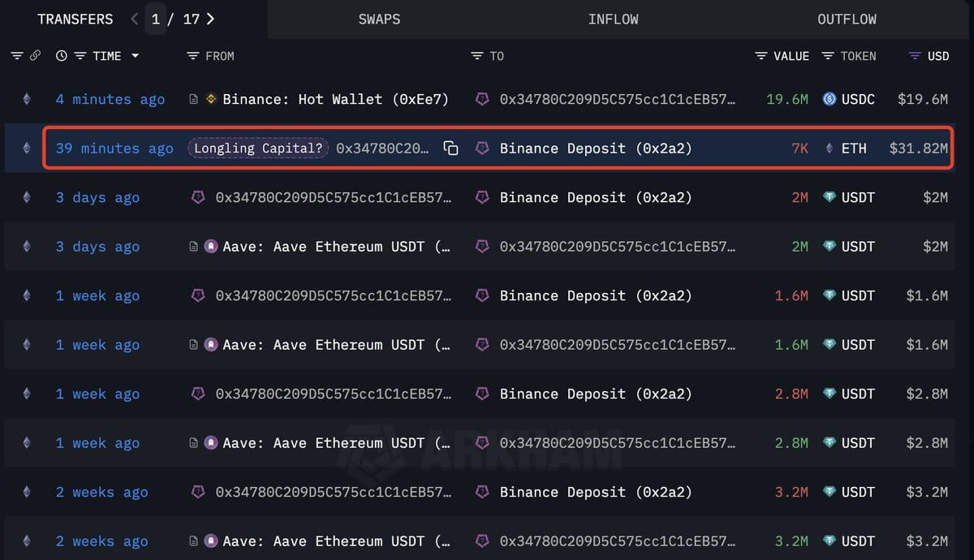Image resolution: width=974 pixels, height=560 pixels.
Task: Click the clock icon next to TIME
Action: point(62,56)
